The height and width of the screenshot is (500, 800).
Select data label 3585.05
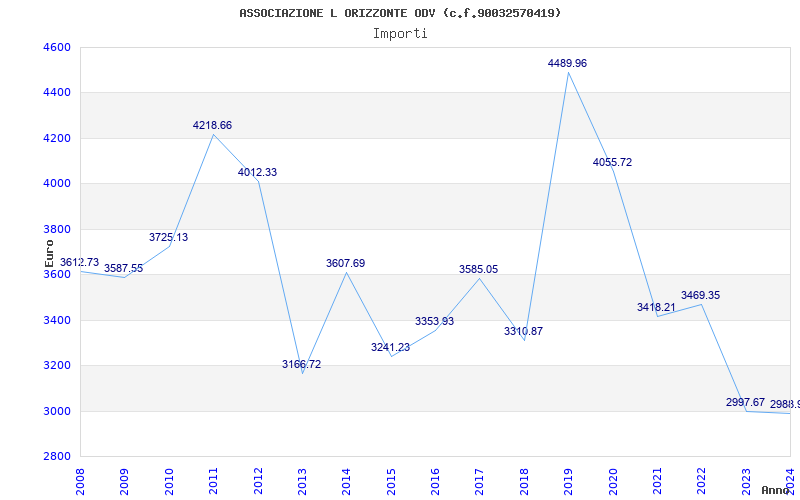point(479,269)
